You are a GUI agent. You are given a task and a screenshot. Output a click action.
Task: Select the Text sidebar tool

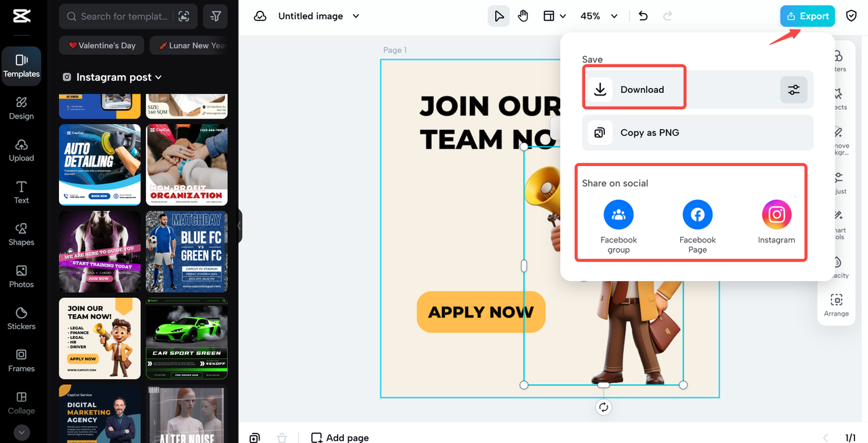point(21,192)
